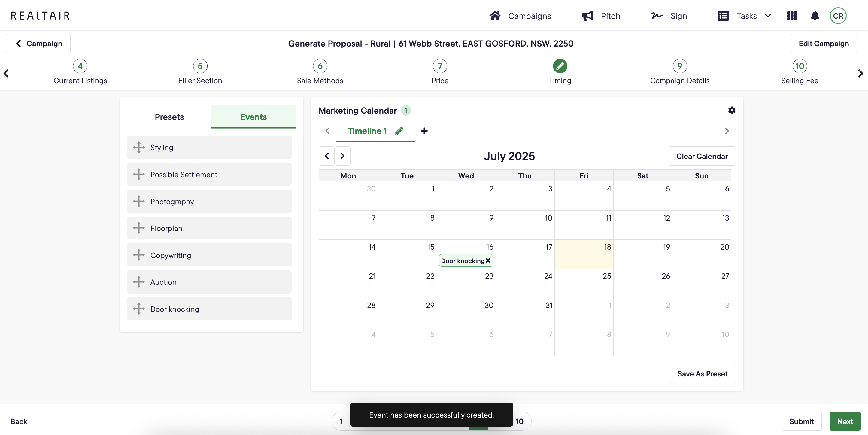Open the apps grid menu
The image size is (868, 435).
pos(791,16)
